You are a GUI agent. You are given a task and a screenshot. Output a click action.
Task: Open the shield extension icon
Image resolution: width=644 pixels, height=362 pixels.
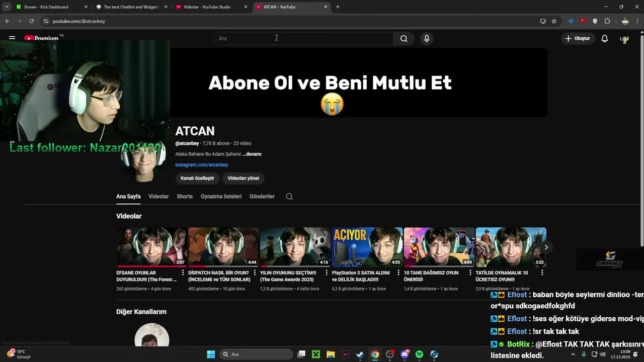click(x=595, y=21)
